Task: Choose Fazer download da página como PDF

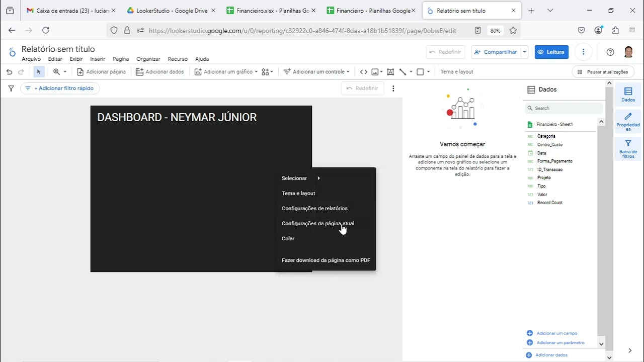Action: pos(326,260)
